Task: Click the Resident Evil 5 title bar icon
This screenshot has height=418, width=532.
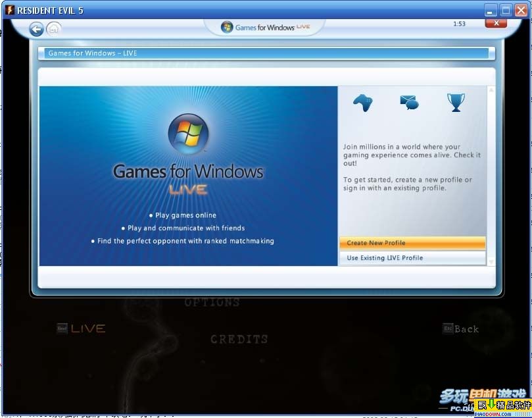Action: click(x=10, y=10)
